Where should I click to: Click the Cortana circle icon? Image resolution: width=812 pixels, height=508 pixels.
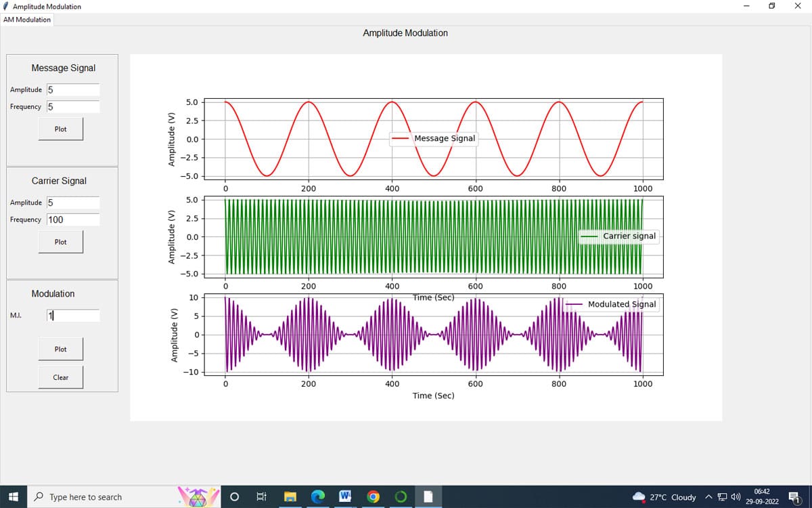(x=233, y=496)
